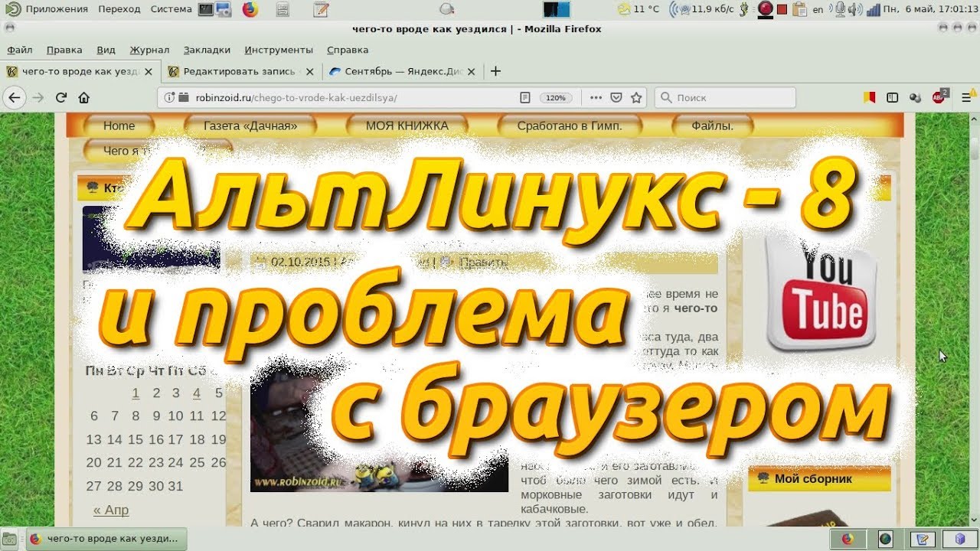Switch to the workspace with blue box icon
The image size is (980, 551).
[x=960, y=539]
